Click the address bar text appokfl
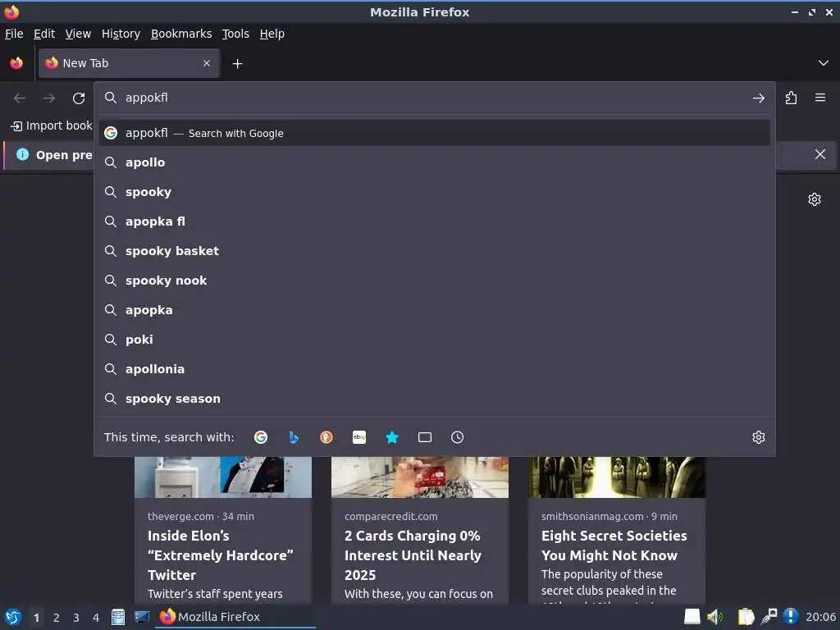Viewport: 840px width, 630px height. pos(146,98)
